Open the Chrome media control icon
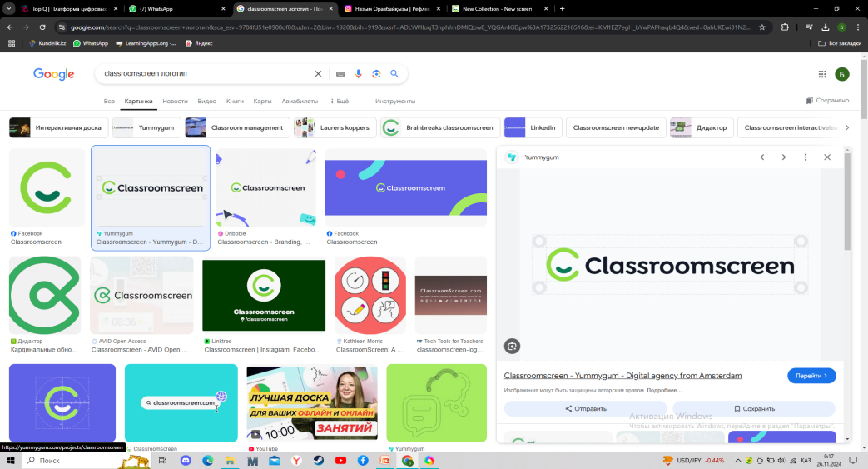The height and width of the screenshot is (469, 868). (x=809, y=27)
